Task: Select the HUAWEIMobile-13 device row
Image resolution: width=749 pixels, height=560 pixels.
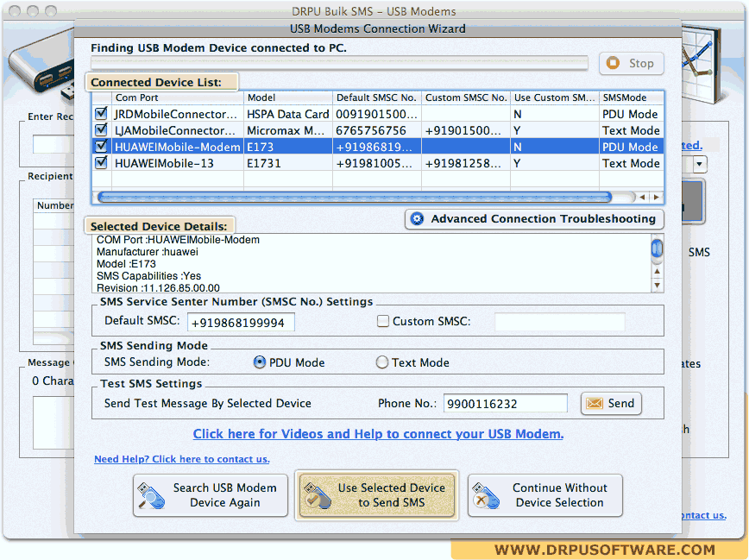Action: coord(377,163)
